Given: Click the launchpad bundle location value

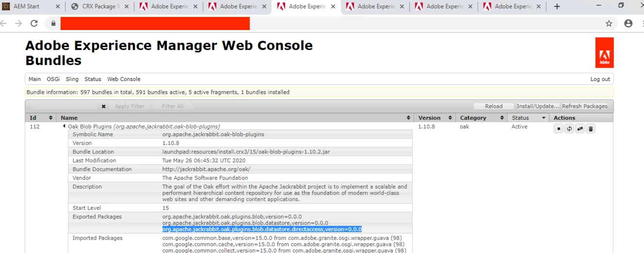Looking at the screenshot, I should 246,152.
